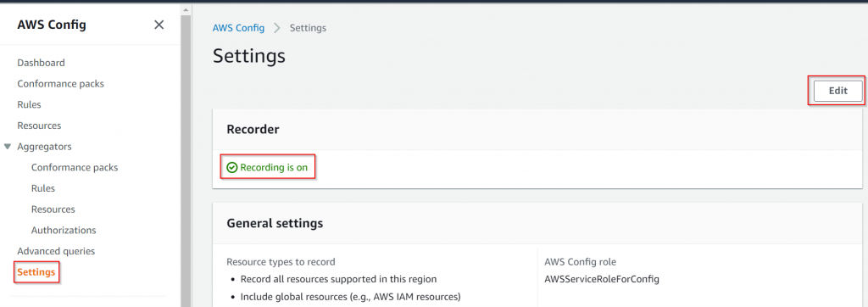Click the AWS Config sidebar title
The width and height of the screenshot is (868, 307).
[52, 25]
